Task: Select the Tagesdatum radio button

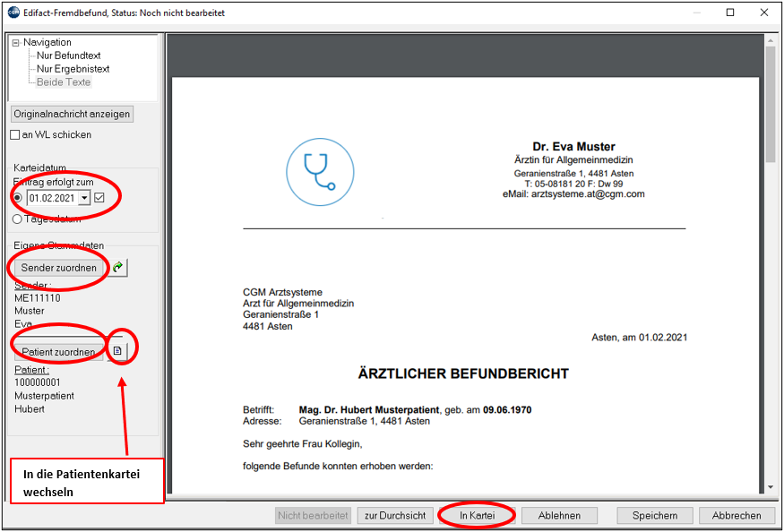Action: (18, 219)
